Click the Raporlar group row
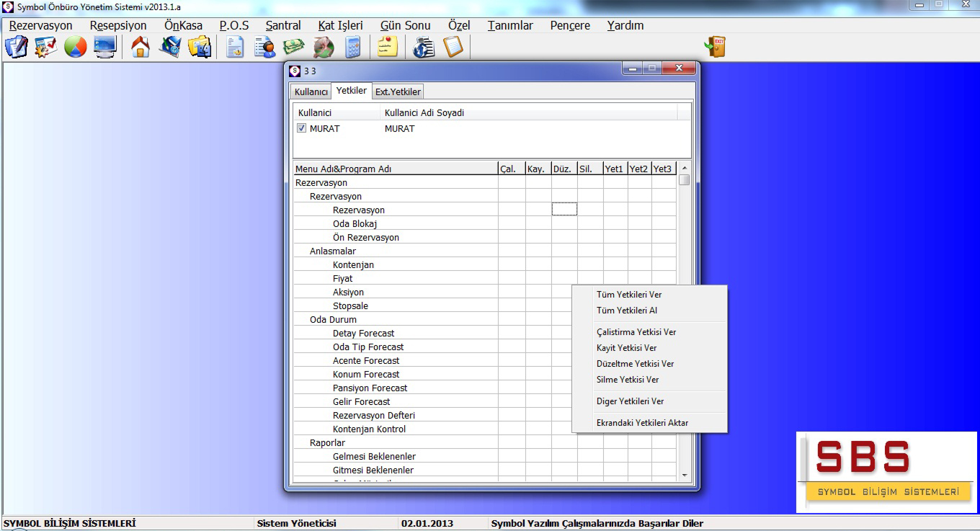 (484, 443)
